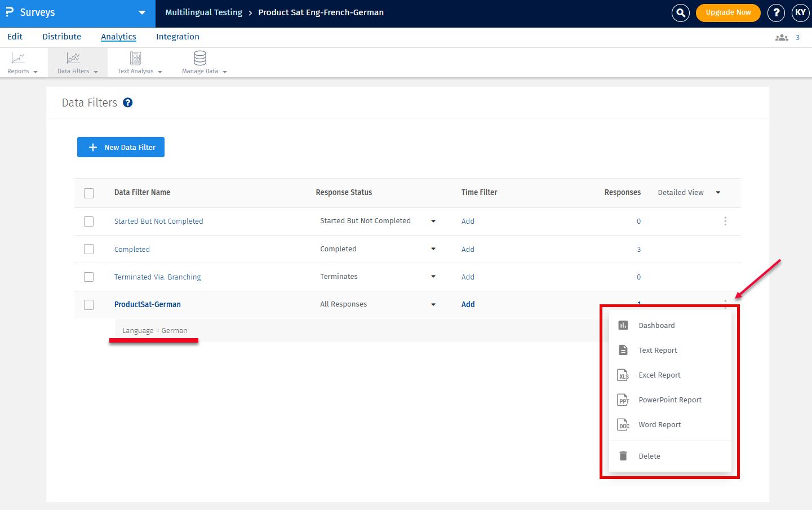Choose Excel Report from the menu
Image resolution: width=812 pixels, height=510 pixels.
tap(659, 375)
